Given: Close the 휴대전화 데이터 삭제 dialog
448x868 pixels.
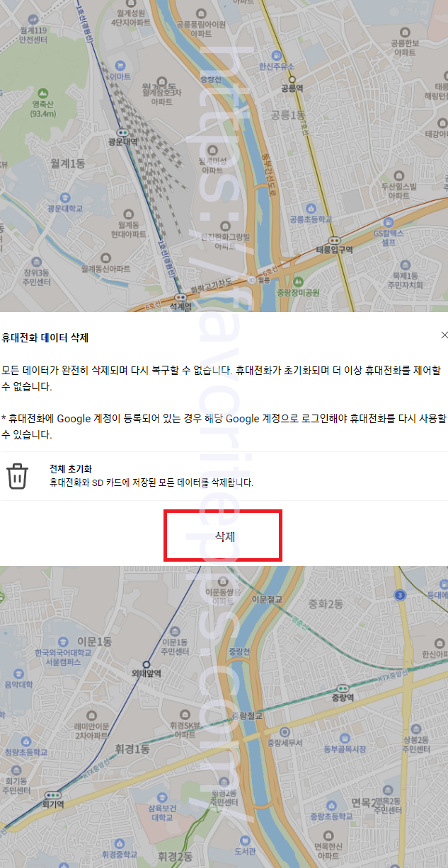Looking at the screenshot, I should point(444,335).
